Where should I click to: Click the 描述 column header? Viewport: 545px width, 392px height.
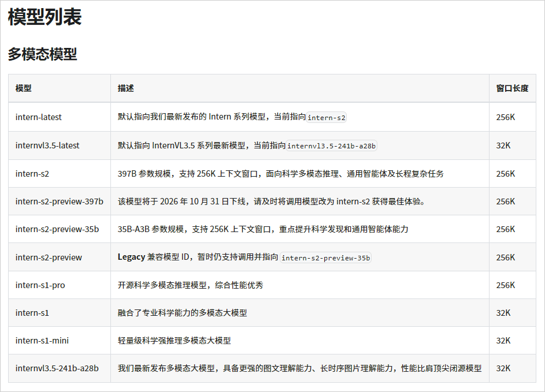(125, 88)
